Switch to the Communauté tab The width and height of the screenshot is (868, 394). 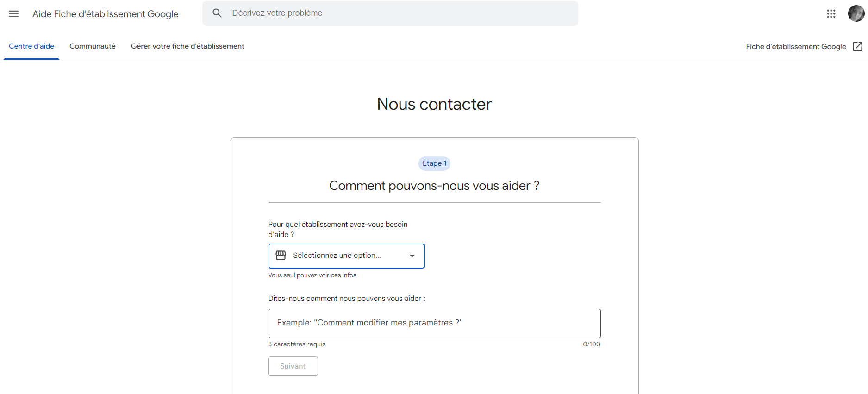[93, 46]
